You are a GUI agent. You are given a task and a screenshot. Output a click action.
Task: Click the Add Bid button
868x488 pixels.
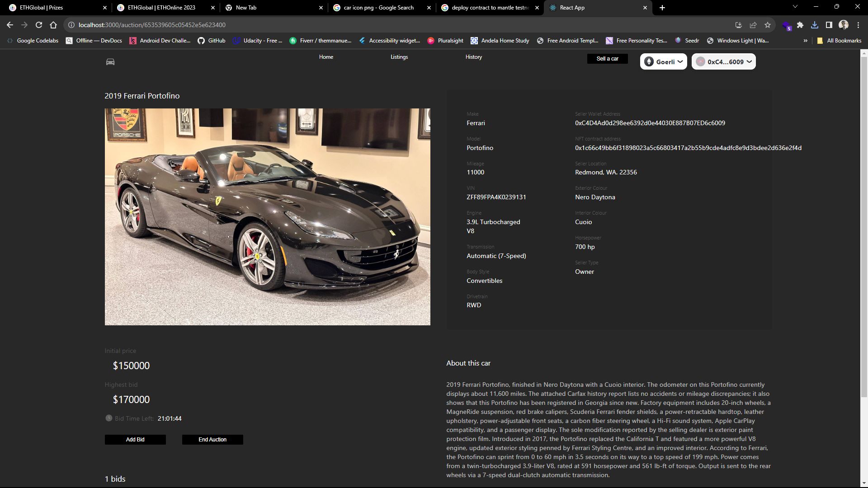click(x=135, y=439)
